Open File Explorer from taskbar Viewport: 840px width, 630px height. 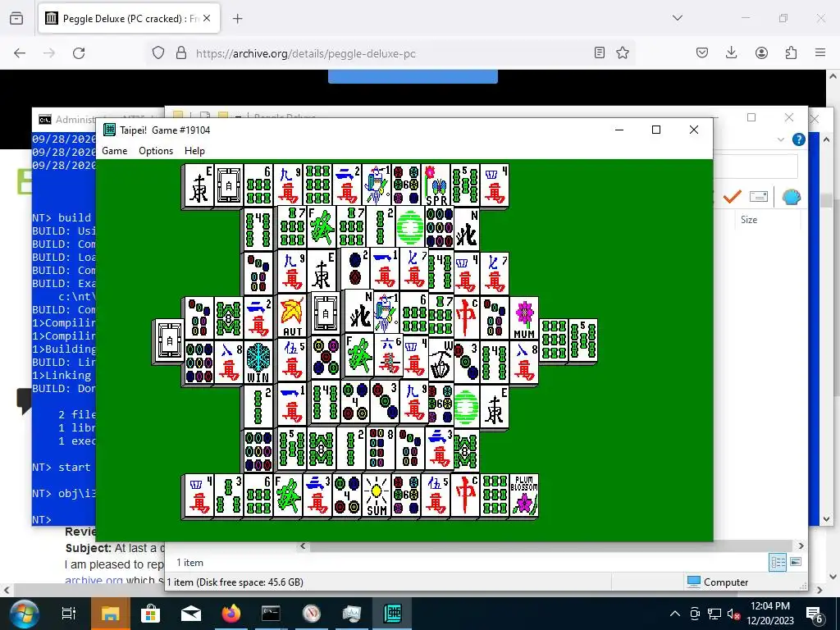pos(111,614)
